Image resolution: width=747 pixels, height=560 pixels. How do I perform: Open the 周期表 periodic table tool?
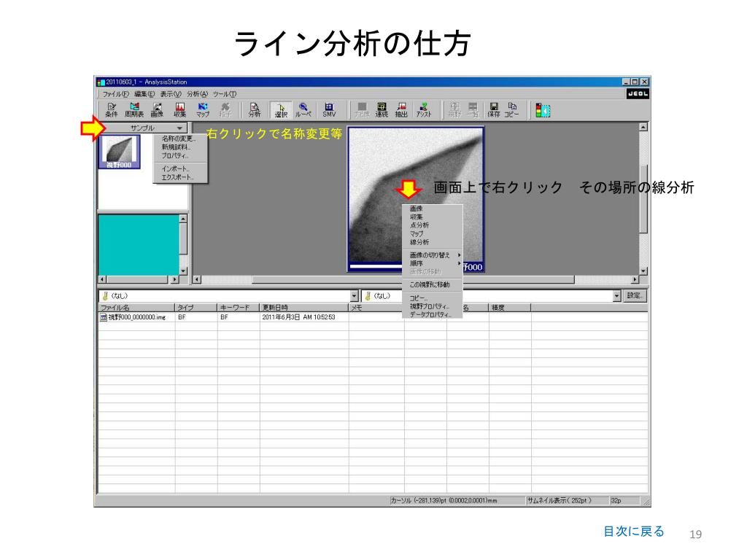click(x=134, y=110)
